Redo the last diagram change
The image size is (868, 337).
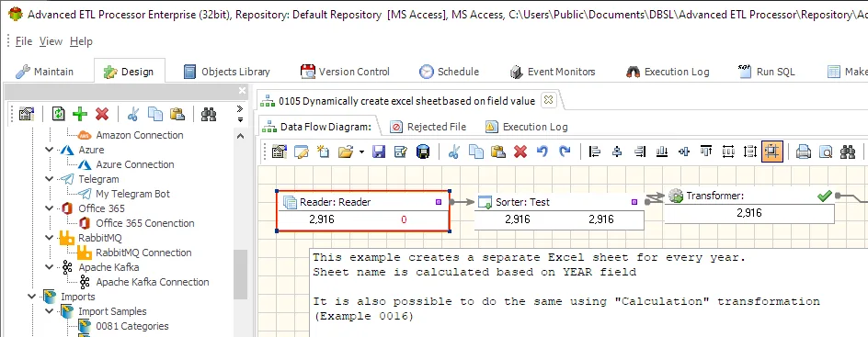coord(565,152)
